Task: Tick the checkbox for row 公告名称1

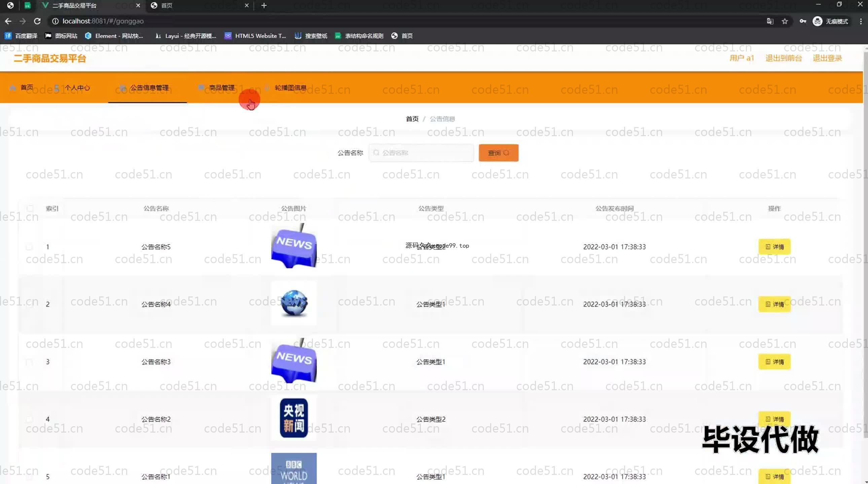Action: 30,477
